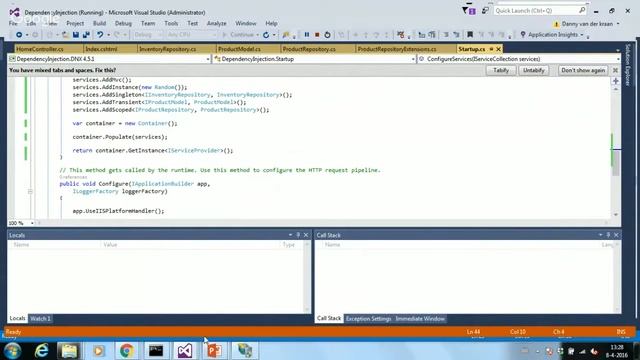Close the Startup.cs tab
640x360 pixels.
coord(498,49)
